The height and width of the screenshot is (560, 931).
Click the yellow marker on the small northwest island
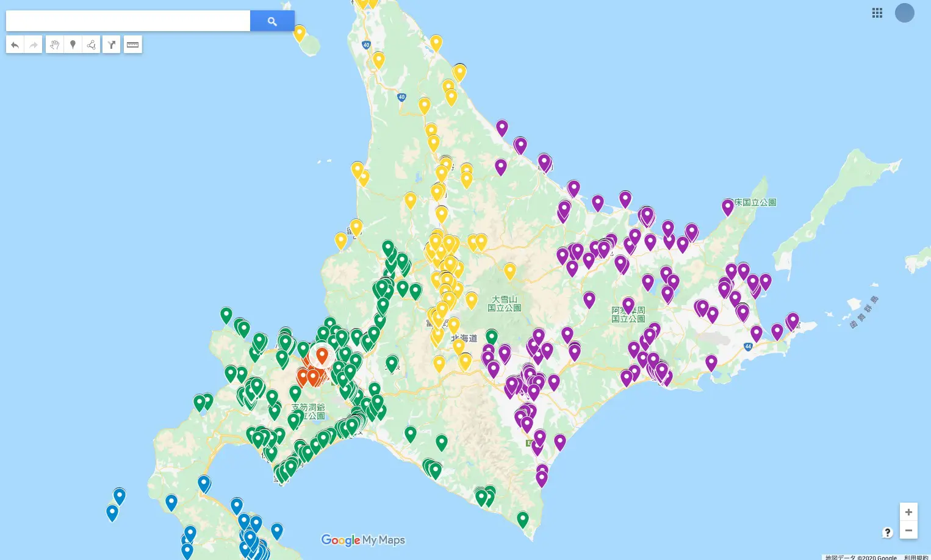pos(300,32)
